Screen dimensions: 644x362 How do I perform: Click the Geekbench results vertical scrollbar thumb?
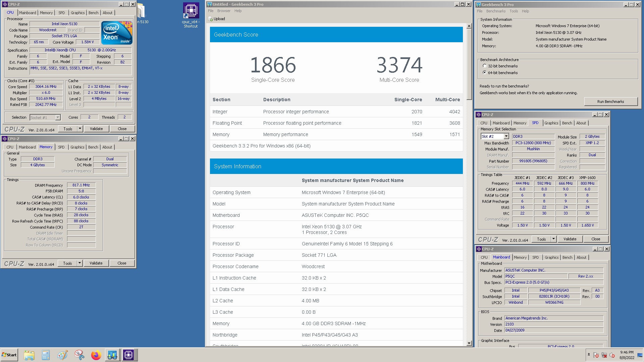pyautogui.click(x=469, y=64)
